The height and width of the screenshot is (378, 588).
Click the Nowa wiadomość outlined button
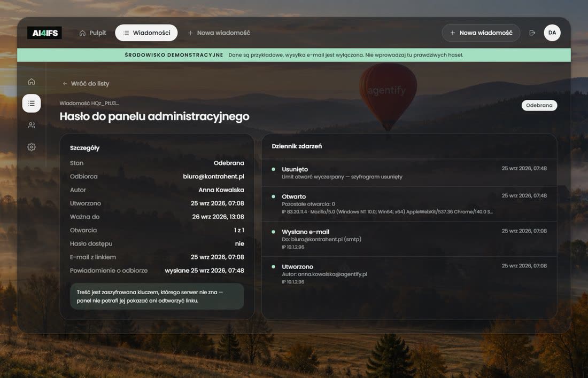pyautogui.click(x=481, y=33)
